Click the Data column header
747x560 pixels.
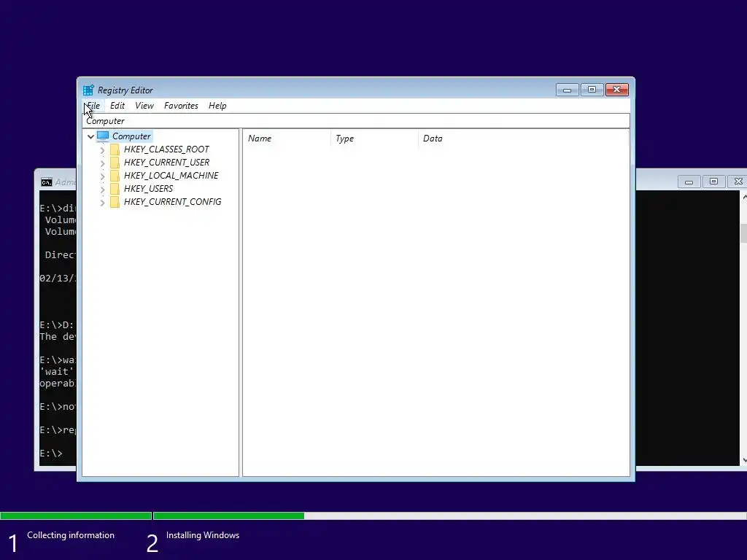click(x=523, y=139)
